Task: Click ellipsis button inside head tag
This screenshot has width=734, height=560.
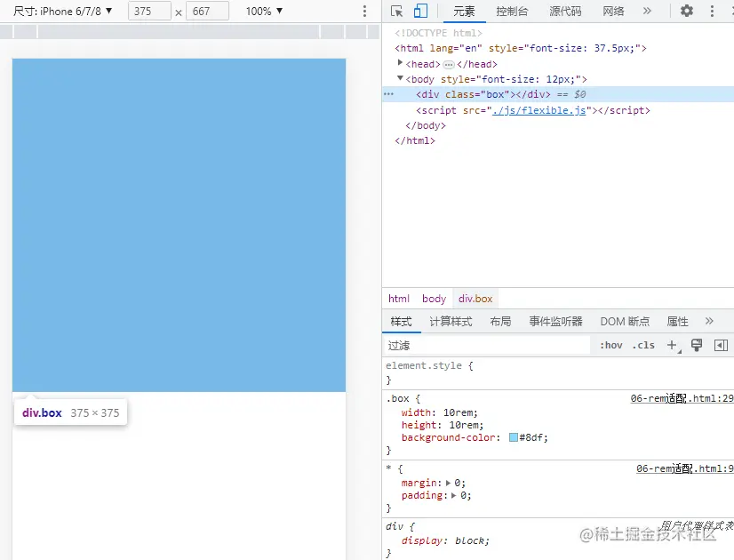Action: [449, 64]
